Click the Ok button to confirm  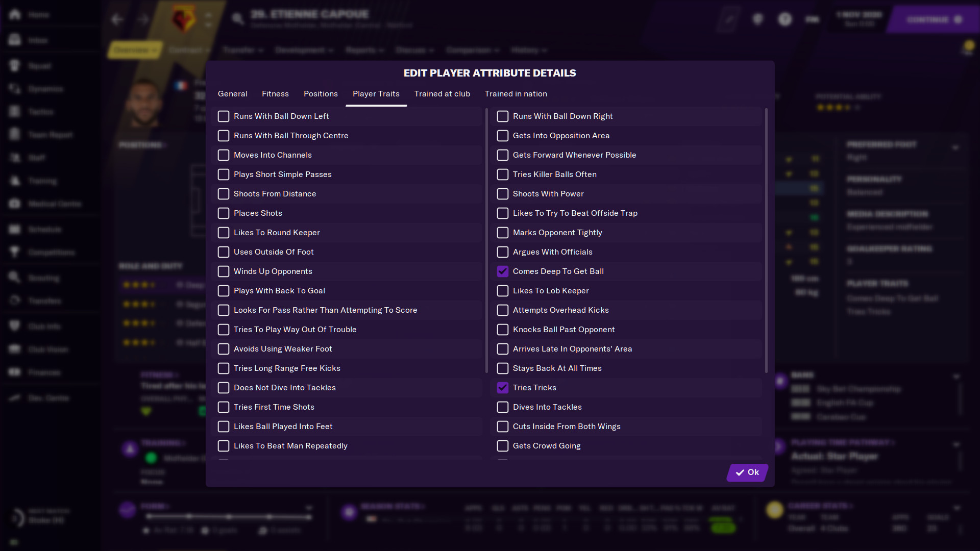click(x=747, y=471)
